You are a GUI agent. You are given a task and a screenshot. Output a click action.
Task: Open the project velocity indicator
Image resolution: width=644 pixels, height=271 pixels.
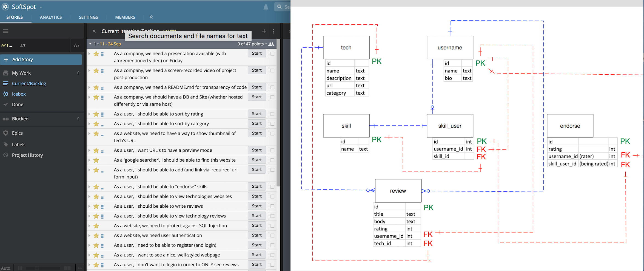[7, 46]
